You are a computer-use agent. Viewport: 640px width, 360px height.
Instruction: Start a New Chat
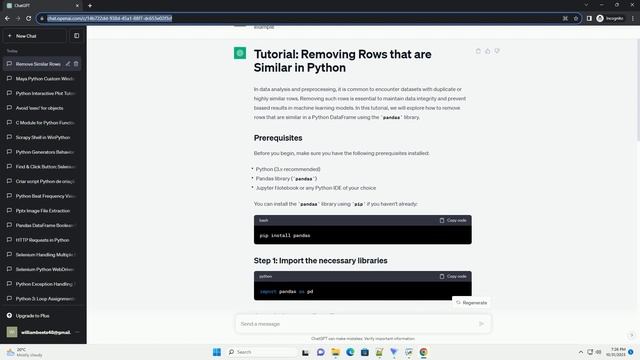click(34, 36)
